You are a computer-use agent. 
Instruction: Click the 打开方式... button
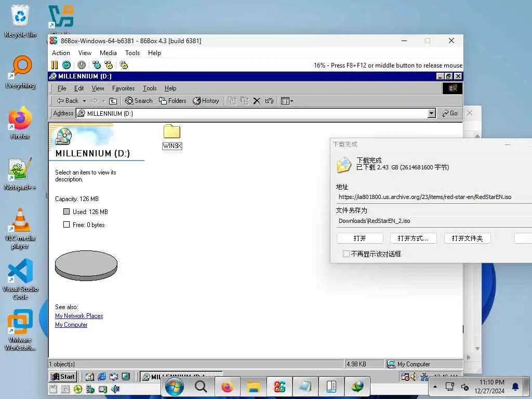[x=413, y=238]
